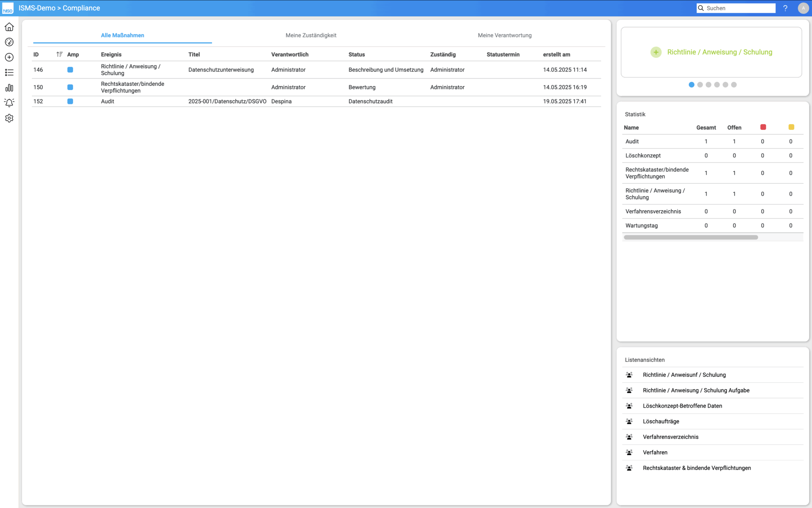Switch to Meine Zuständigkeit tab

tap(311, 35)
